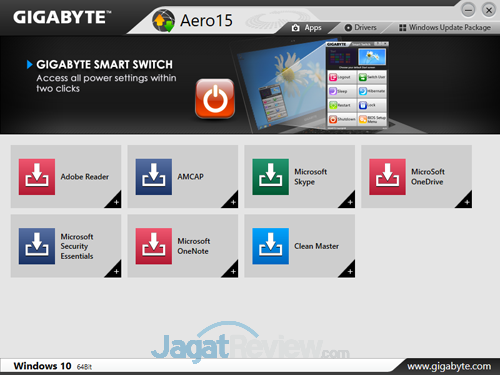Expand the plus corner on MicroSoft OneDrive tile
Screen dimensions: 500x375
click(466, 201)
